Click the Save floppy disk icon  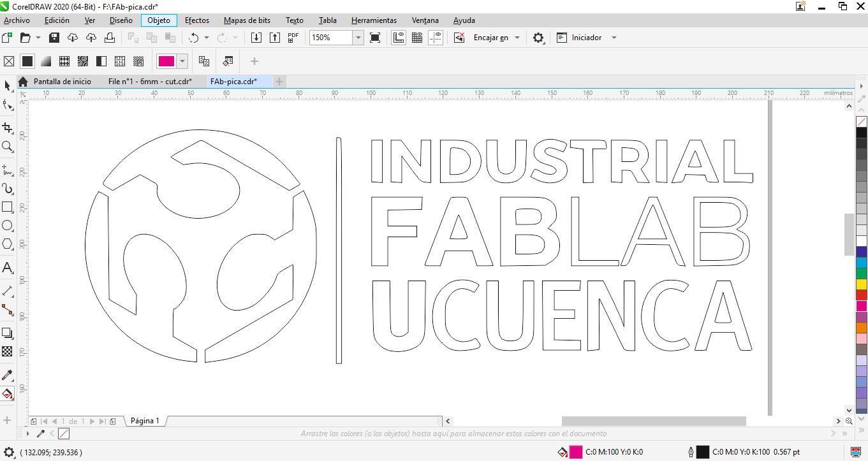tap(54, 38)
